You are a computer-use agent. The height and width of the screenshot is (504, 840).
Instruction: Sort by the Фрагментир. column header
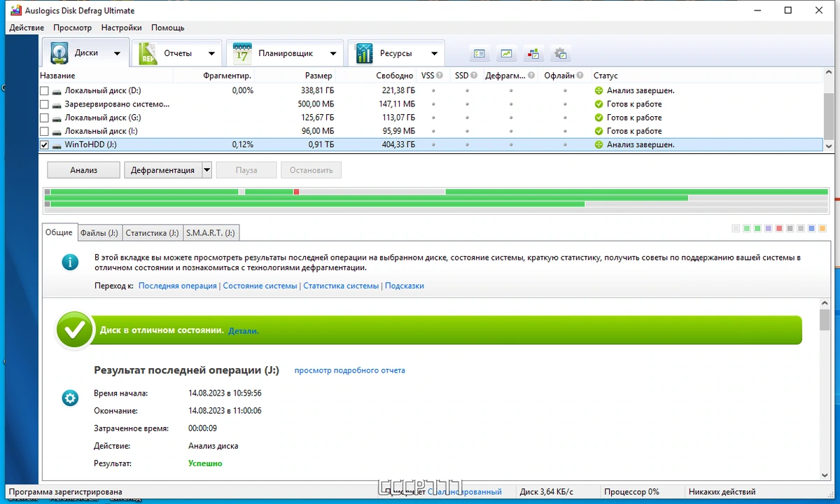coord(227,76)
